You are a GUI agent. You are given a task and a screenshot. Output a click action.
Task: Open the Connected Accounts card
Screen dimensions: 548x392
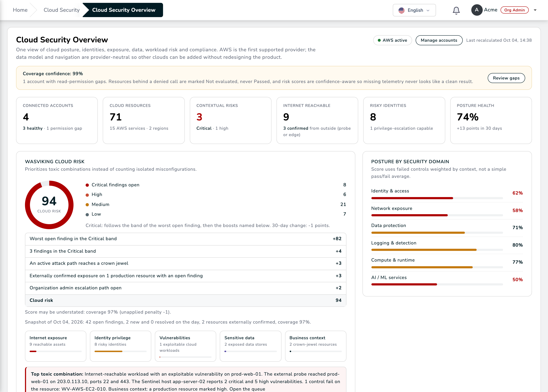point(57,120)
